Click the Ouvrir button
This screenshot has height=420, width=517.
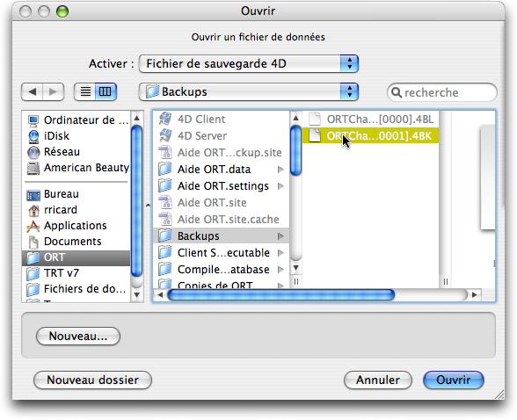454,380
